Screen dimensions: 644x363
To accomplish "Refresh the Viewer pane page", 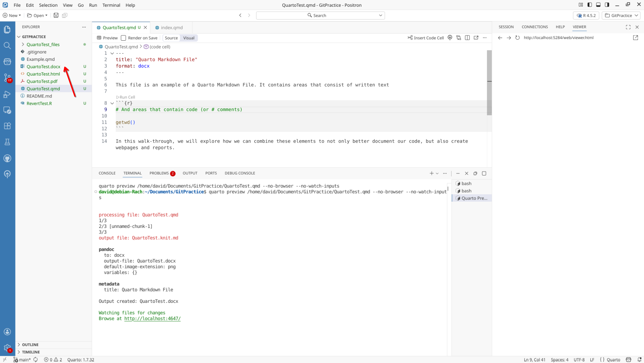I will pos(517,38).
